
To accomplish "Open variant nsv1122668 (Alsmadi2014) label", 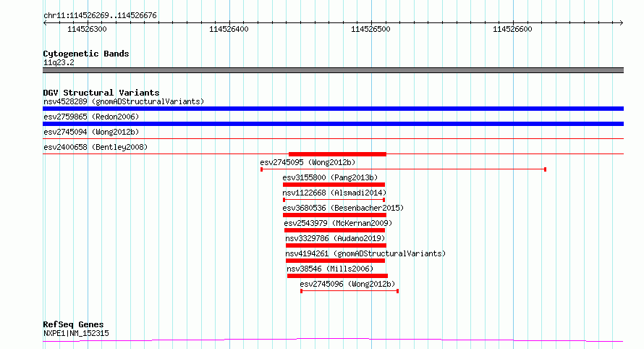I will tap(334, 193).
